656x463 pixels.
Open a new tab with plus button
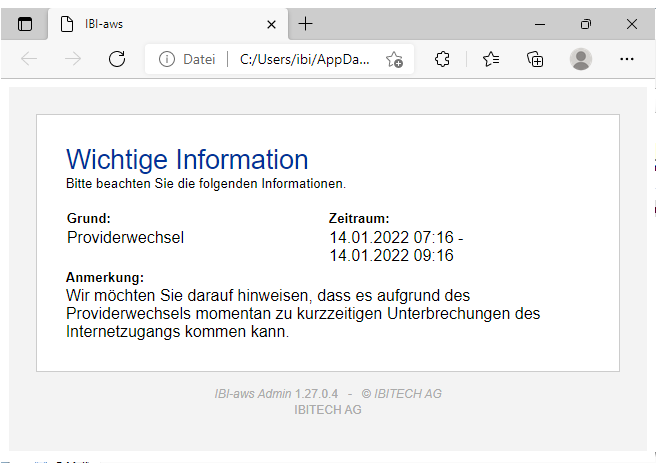click(306, 24)
